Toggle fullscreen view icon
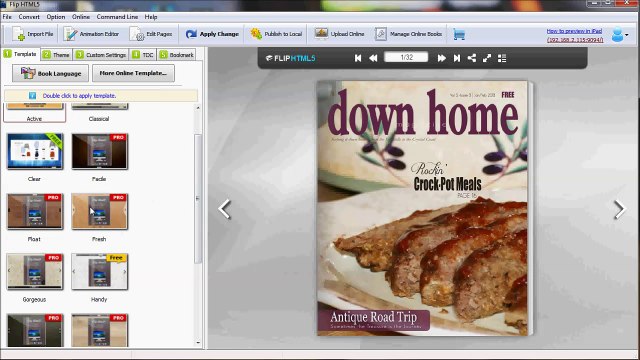The height and width of the screenshot is (360, 640). (487, 58)
